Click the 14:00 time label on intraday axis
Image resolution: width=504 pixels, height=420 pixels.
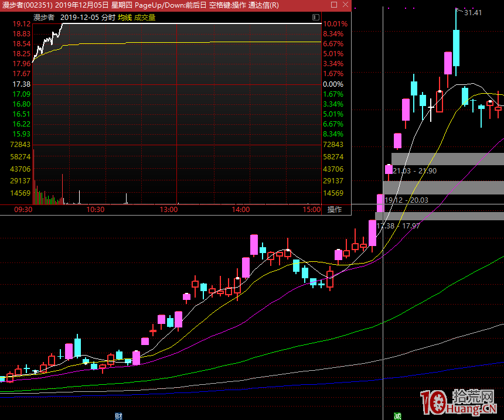240,209
